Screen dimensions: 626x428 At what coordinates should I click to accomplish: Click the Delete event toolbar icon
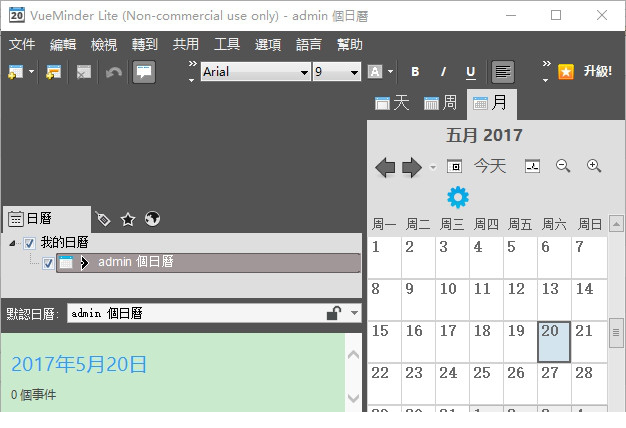click(x=83, y=72)
